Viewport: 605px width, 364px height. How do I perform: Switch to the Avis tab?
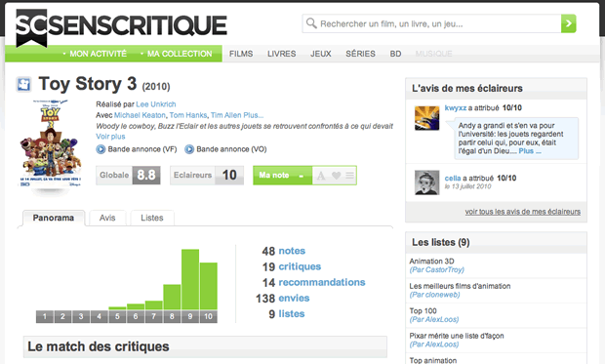(x=107, y=218)
